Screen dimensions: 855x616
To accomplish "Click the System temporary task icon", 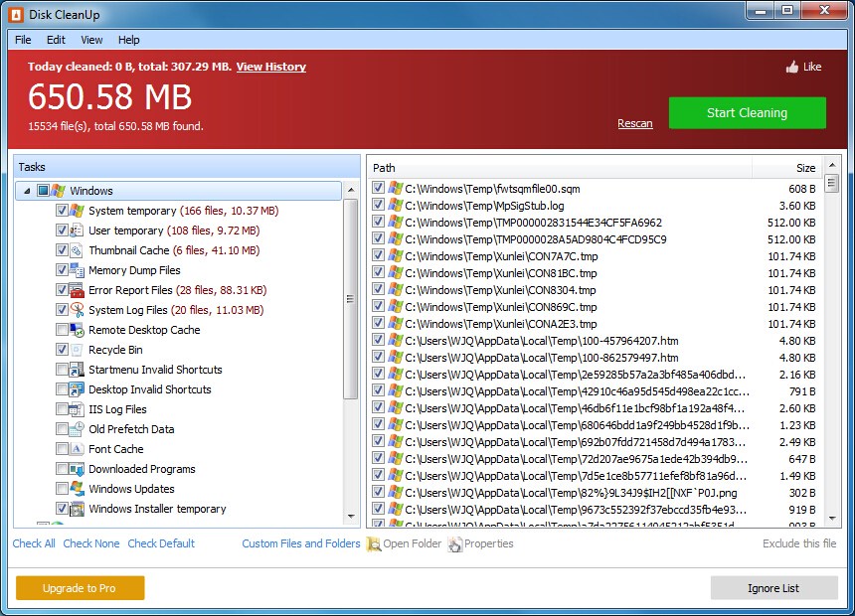I will coord(77,211).
